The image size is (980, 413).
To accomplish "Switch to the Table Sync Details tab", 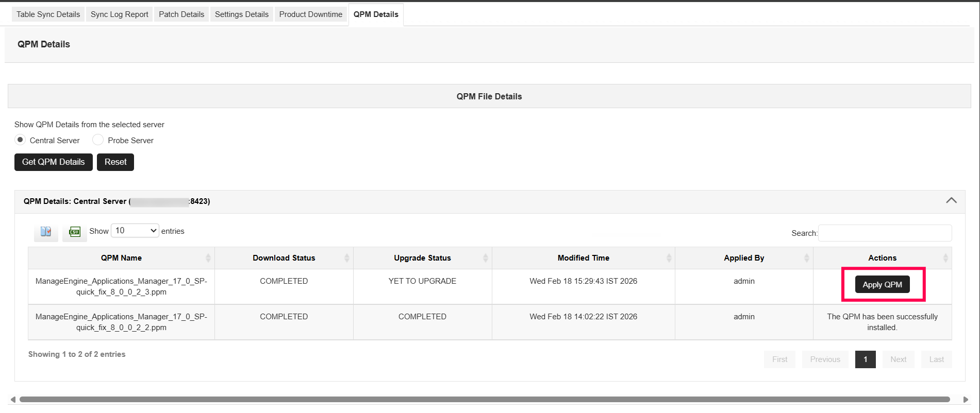I will 48,14.
